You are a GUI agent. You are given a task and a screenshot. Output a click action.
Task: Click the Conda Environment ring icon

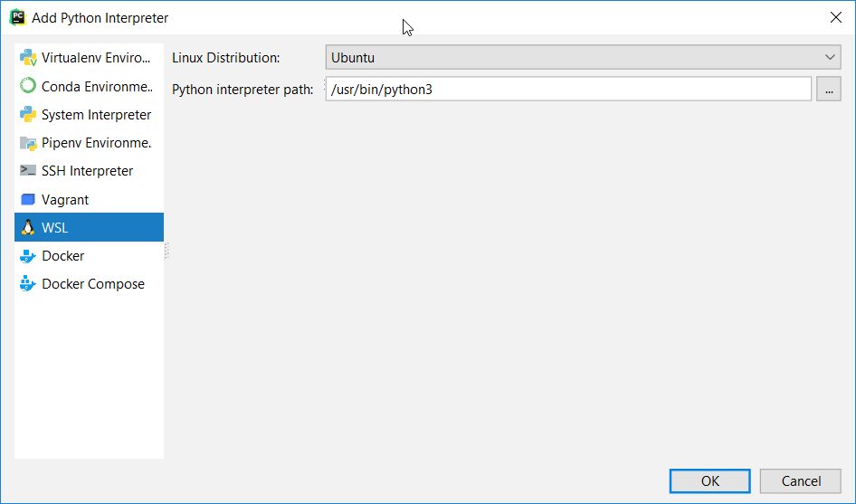28,86
